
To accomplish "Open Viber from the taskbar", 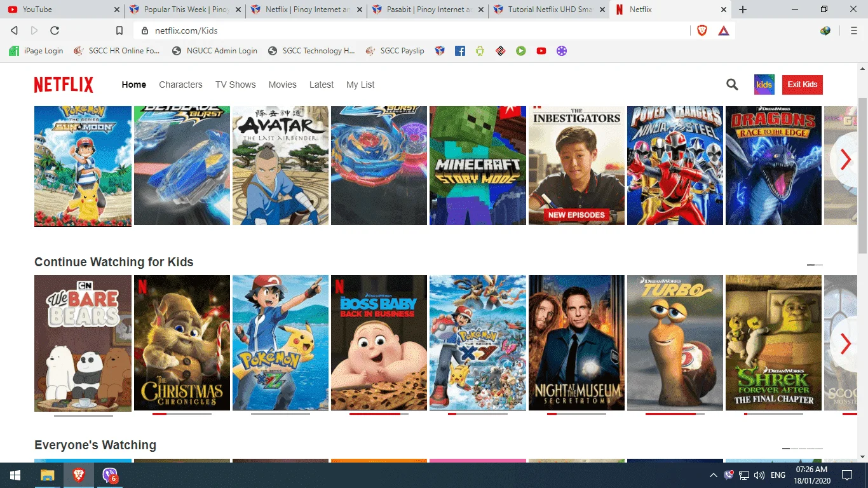I will [110, 475].
